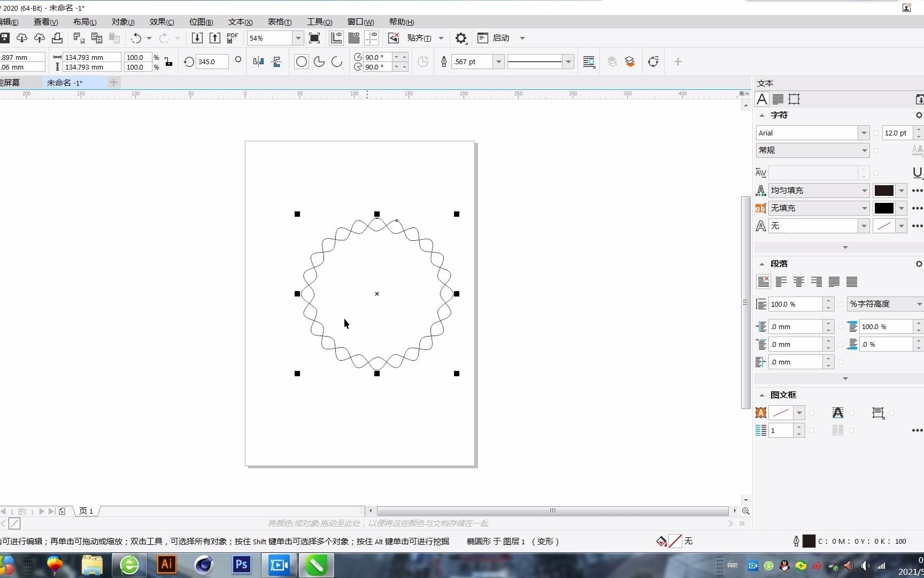Viewport: 924px width, 578px height.
Task: Toggle checkbox next to font size 12.0 pt
Action: [x=876, y=133]
